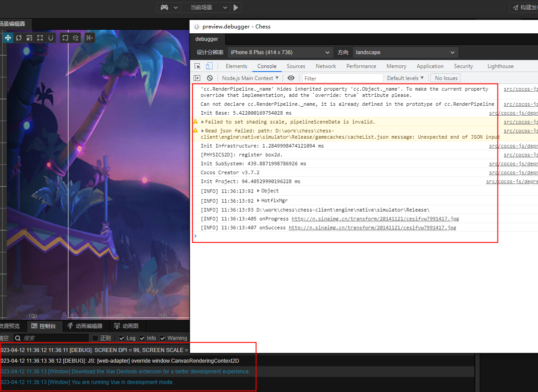Toggle the Warning checkbox
This screenshot has height=392, width=538.
(x=162, y=338)
